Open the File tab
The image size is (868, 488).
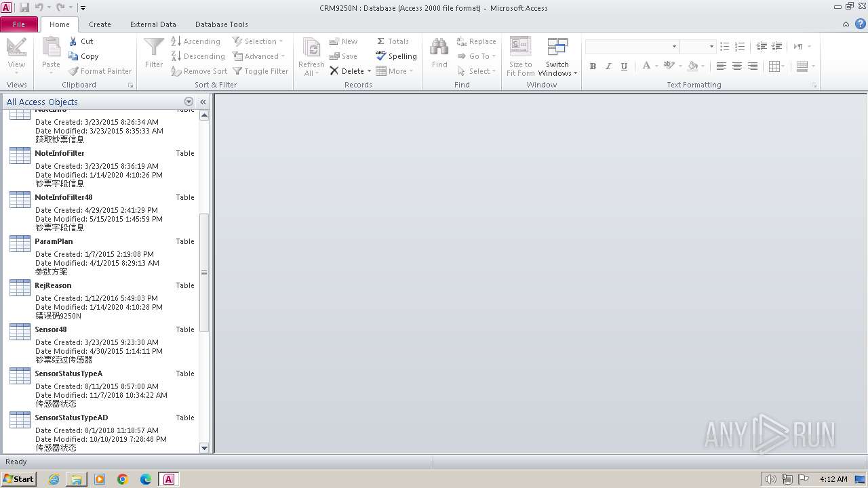19,24
